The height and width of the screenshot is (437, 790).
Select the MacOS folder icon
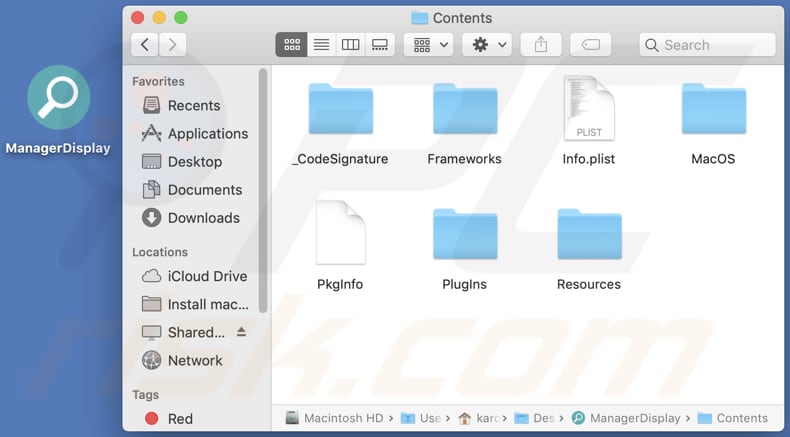[x=714, y=109]
